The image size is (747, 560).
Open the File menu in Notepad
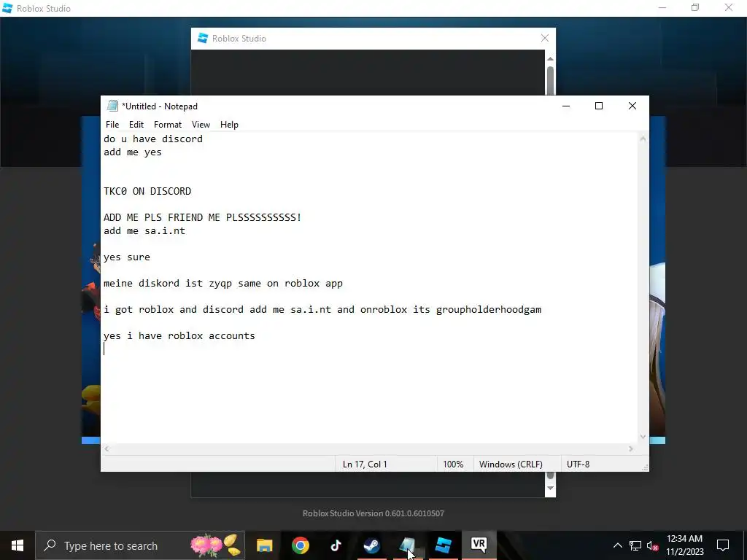coord(112,125)
